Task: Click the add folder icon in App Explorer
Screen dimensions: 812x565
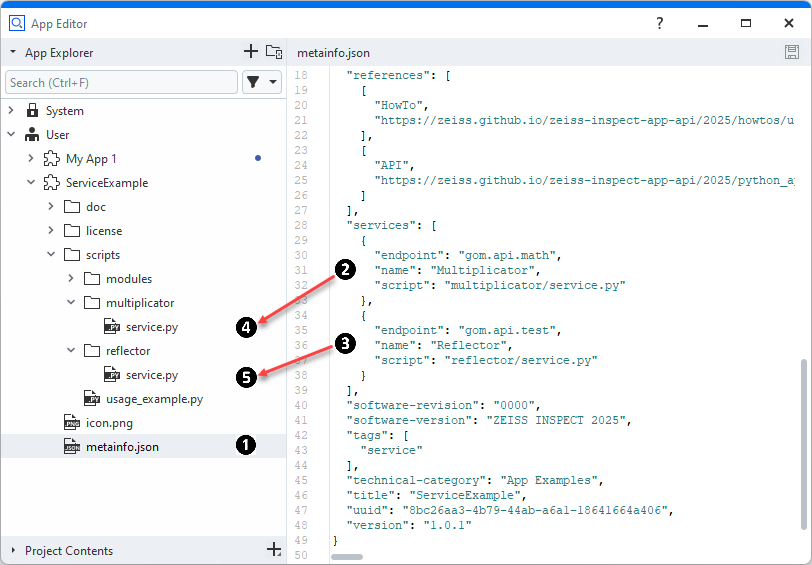Action: pos(274,52)
